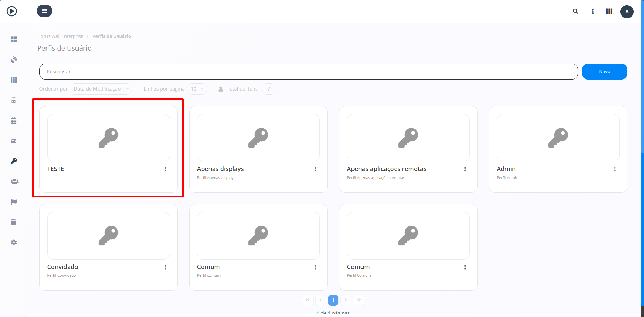Open the media gallery section
Viewport: 644px width, 317px height.
click(14, 141)
